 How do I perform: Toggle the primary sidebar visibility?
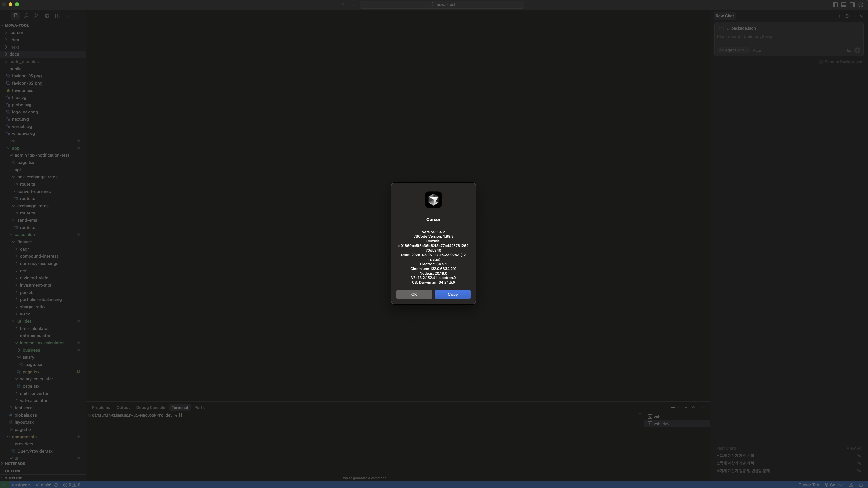coord(835,4)
